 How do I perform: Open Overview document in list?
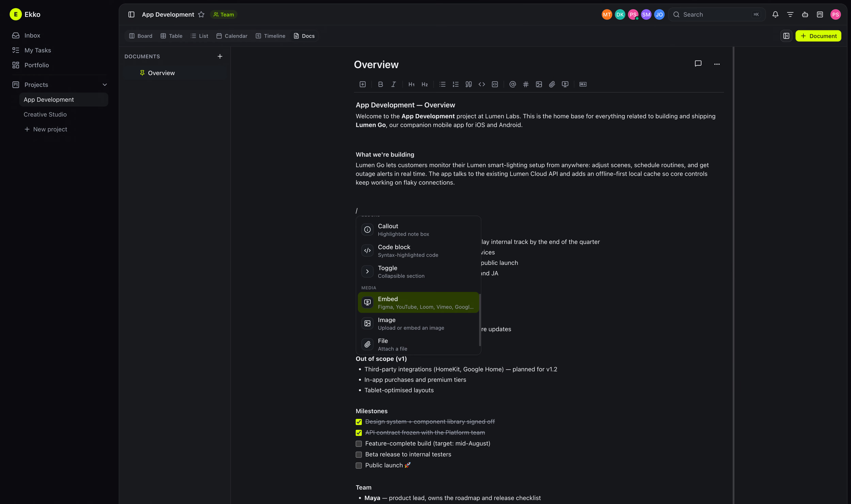[175, 73]
